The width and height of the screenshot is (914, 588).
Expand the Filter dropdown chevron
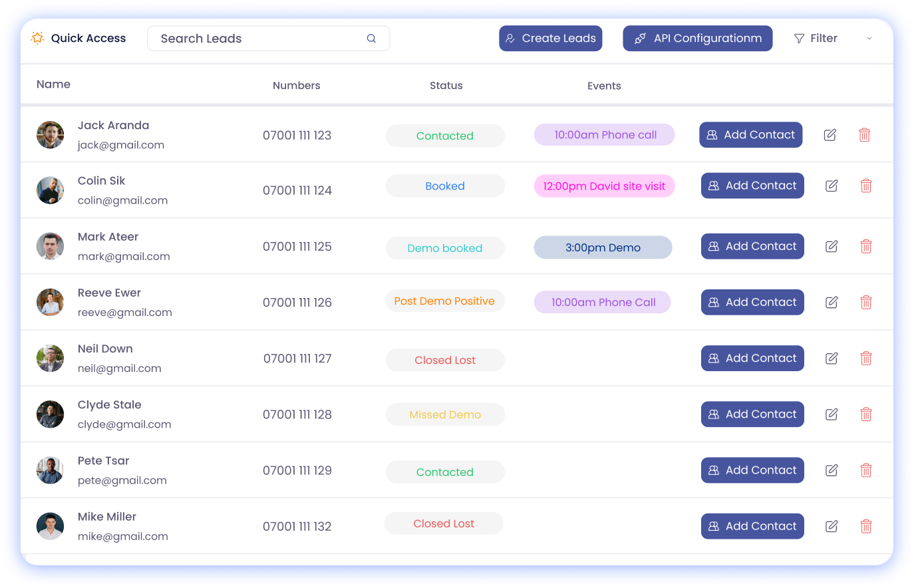869,39
